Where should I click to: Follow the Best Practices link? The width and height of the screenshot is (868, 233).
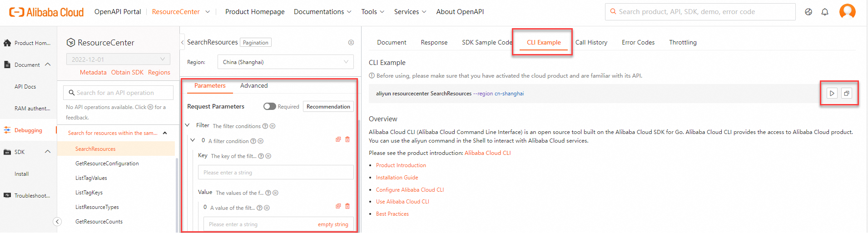pyautogui.click(x=392, y=214)
